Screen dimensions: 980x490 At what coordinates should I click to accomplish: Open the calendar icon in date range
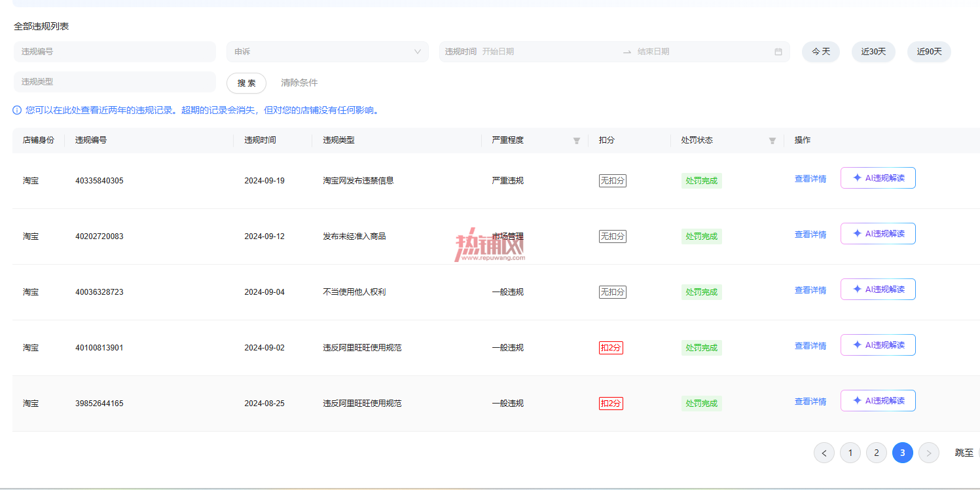(x=778, y=52)
